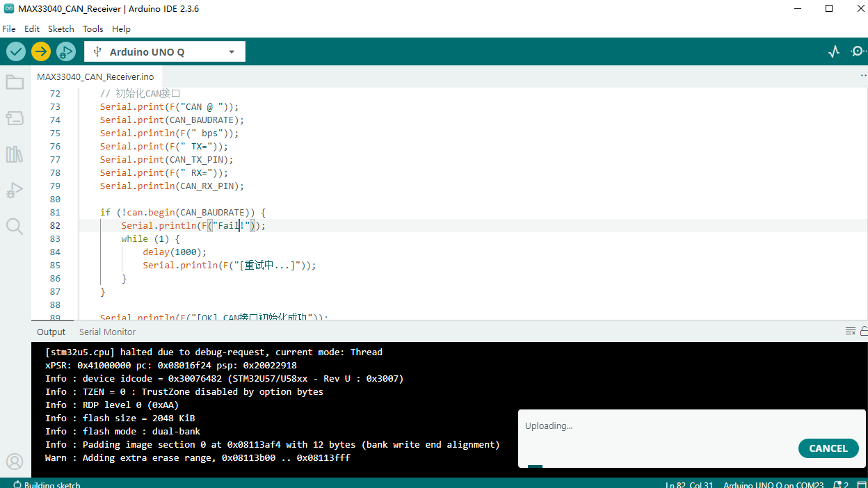Open the File menu
868x488 pixels.
point(9,29)
